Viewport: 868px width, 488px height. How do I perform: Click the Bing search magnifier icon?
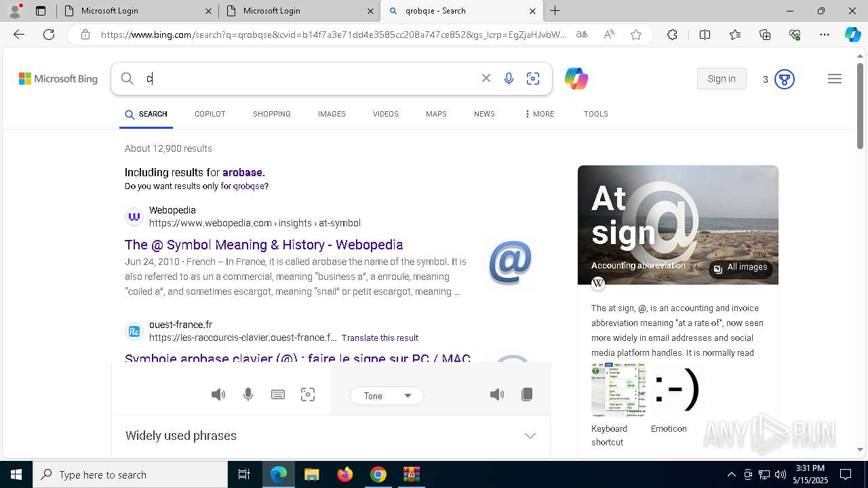tap(127, 79)
